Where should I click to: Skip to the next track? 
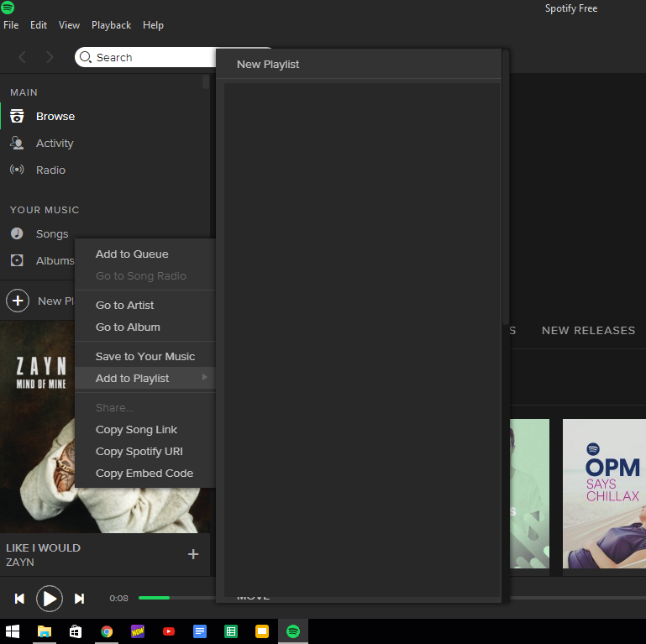80,599
